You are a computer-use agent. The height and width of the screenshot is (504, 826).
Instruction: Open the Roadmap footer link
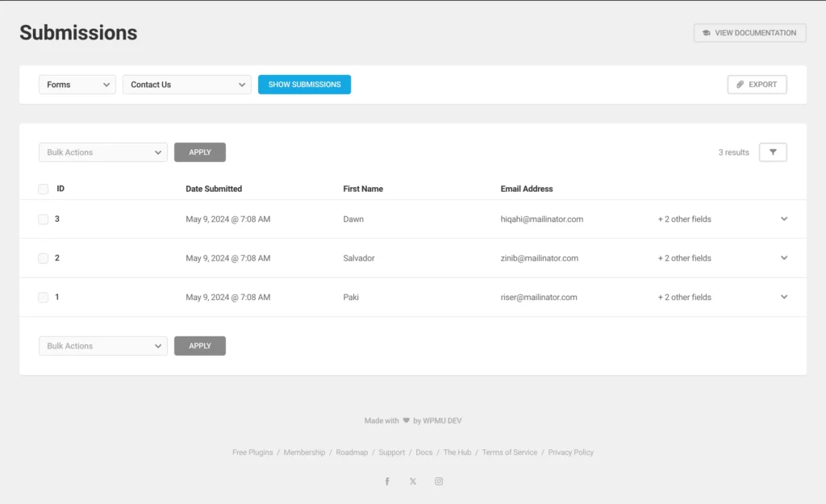coord(352,452)
